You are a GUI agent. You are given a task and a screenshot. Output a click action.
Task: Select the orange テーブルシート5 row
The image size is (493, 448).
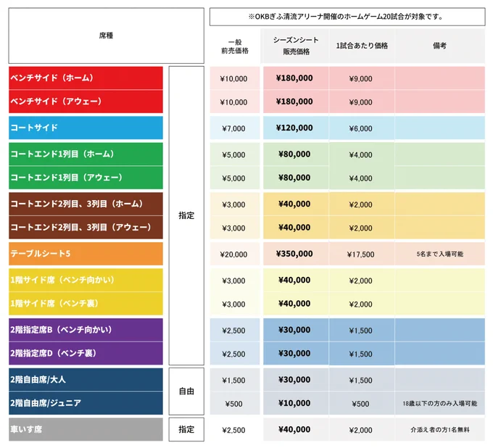pyautogui.click(x=86, y=254)
